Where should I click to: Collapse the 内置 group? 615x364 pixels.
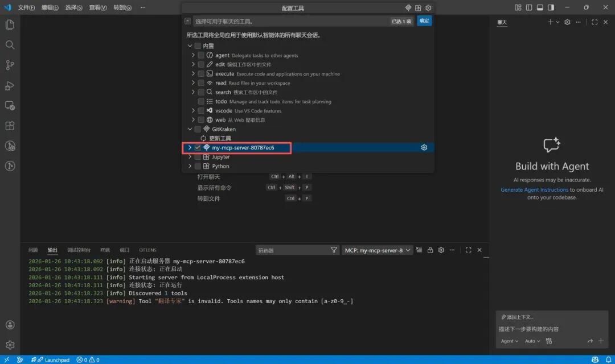coord(190,46)
